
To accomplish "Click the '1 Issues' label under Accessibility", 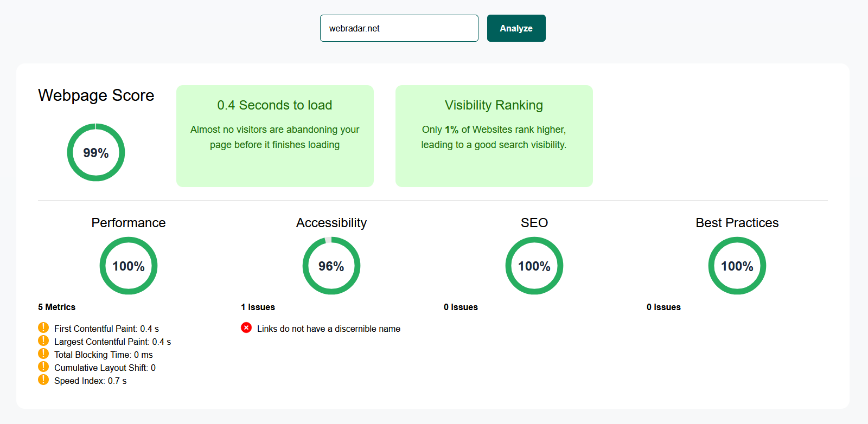I will [x=258, y=307].
